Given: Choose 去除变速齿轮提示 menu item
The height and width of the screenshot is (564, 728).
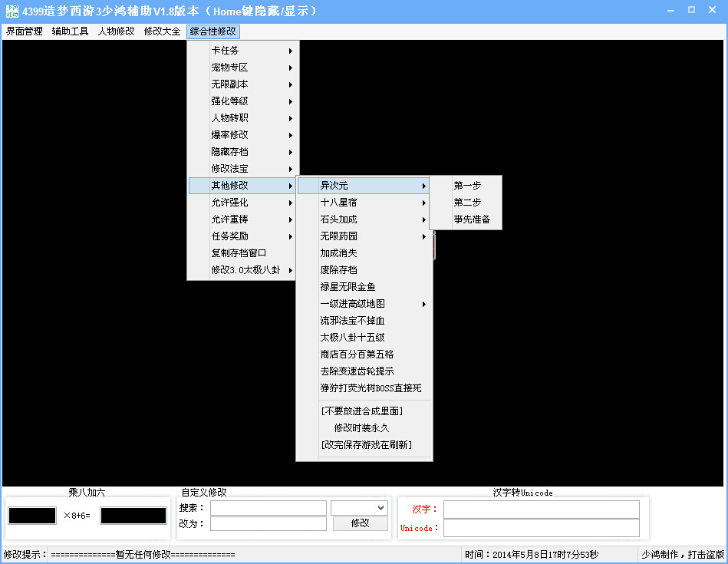Looking at the screenshot, I should pos(364,371).
